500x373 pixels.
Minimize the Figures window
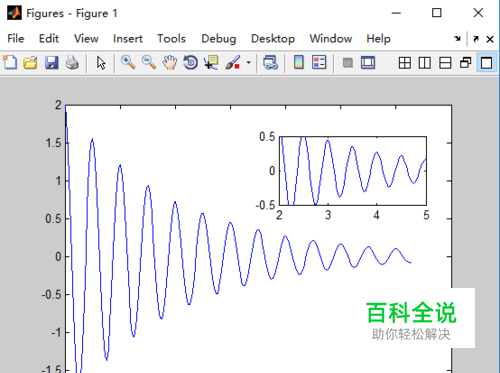point(396,13)
